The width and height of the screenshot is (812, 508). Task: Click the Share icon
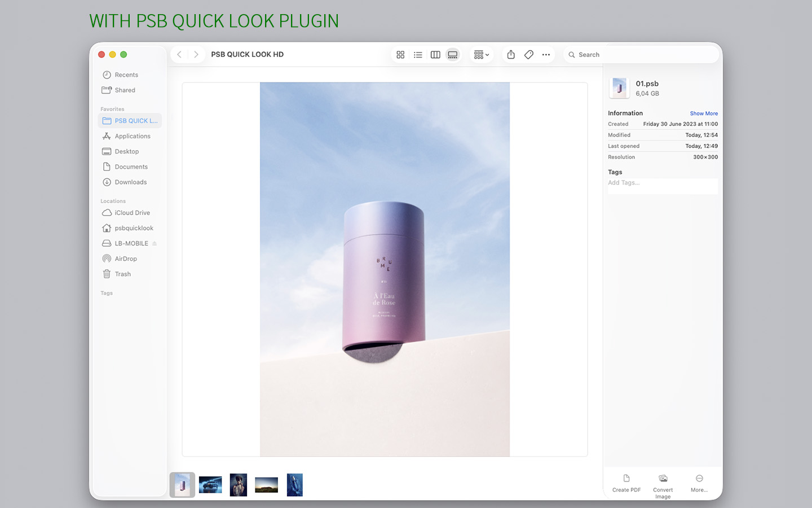[511, 55]
